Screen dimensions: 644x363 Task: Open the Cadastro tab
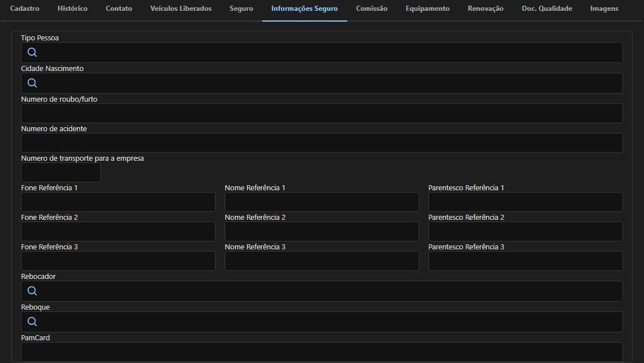pyautogui.click(x=24, y=9)
